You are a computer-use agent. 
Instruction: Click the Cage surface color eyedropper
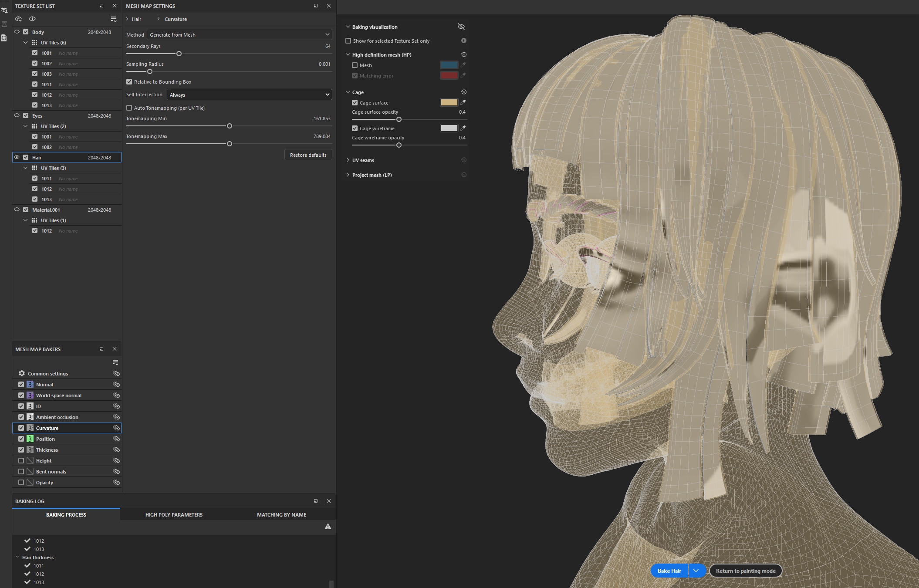click(463, 102)
